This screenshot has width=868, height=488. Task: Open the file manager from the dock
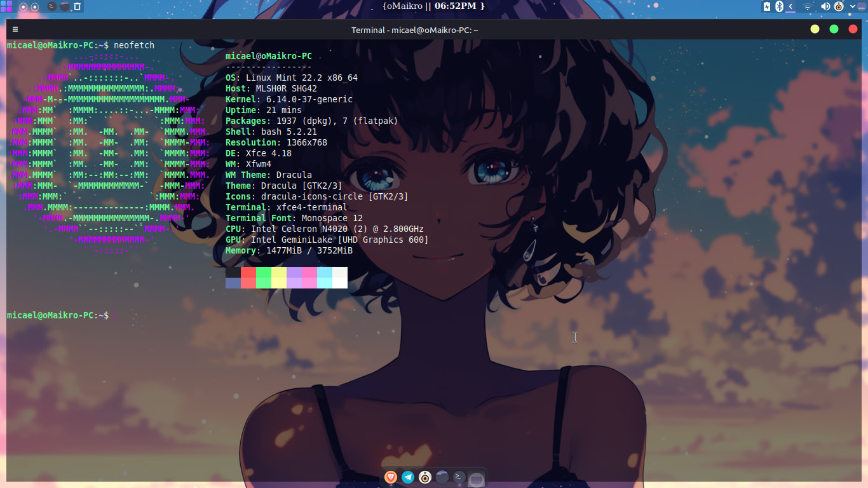(442, 477)
